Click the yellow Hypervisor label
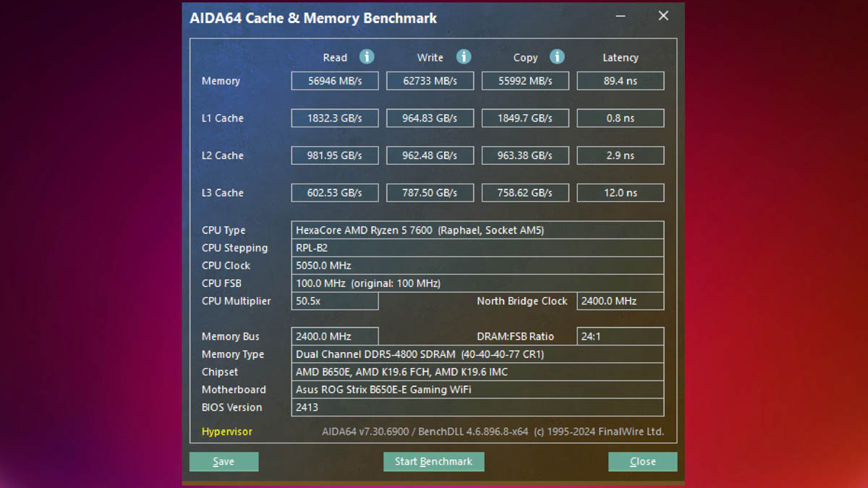The height and width of the screenshot is (488, 868). click(x=227, y=432)
